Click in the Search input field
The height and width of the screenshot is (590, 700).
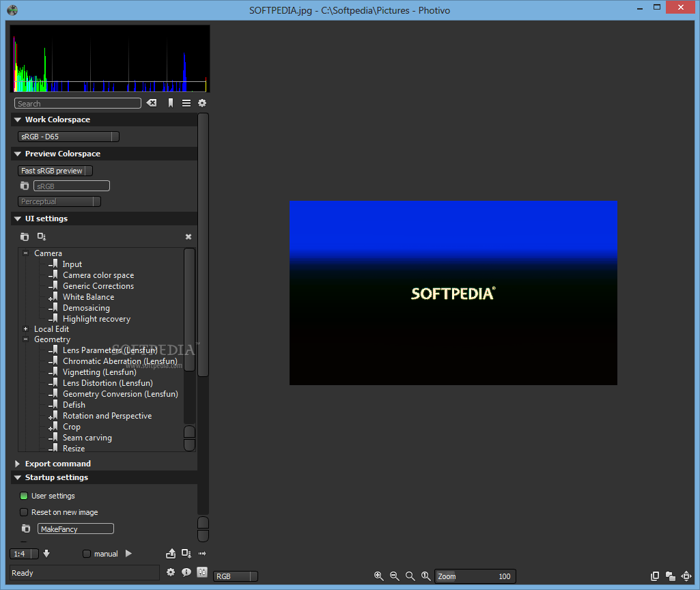78,104
